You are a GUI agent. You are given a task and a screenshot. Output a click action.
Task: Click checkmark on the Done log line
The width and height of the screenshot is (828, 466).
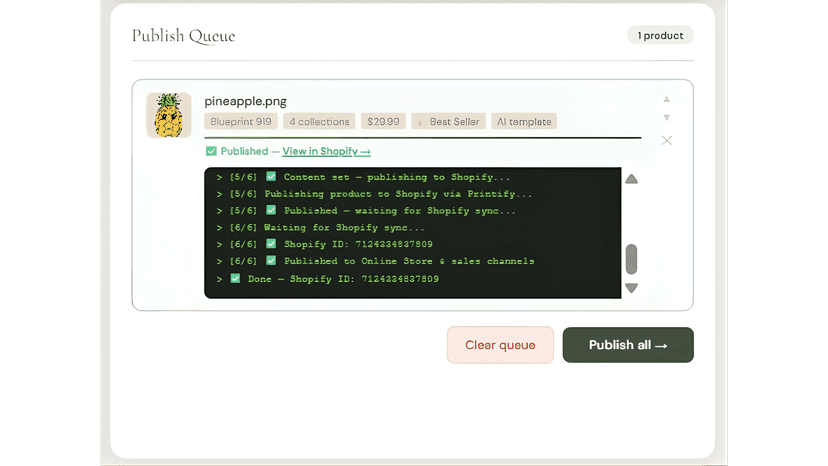(x=236, y=278)
